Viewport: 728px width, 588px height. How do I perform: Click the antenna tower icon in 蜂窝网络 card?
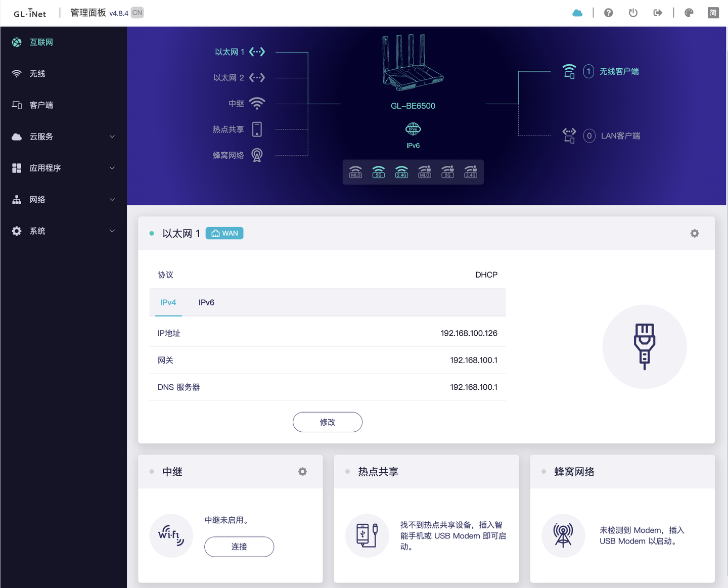[563, 536]
